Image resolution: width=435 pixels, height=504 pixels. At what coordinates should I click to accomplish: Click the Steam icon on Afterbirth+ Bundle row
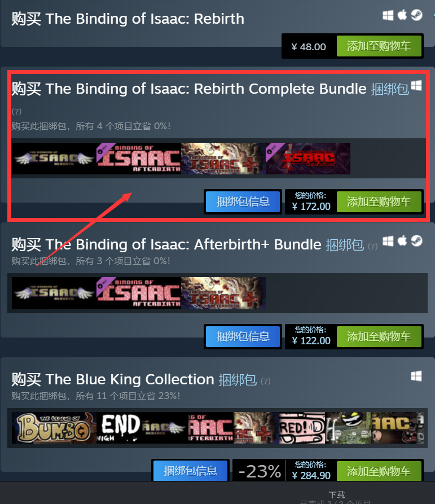[x=417, y=241]
